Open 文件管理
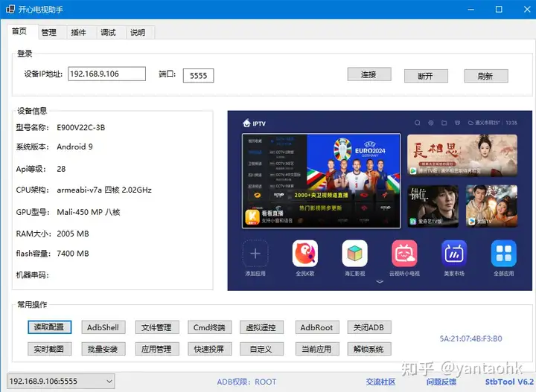Screen dimensions: 536x392 point(157,327)
